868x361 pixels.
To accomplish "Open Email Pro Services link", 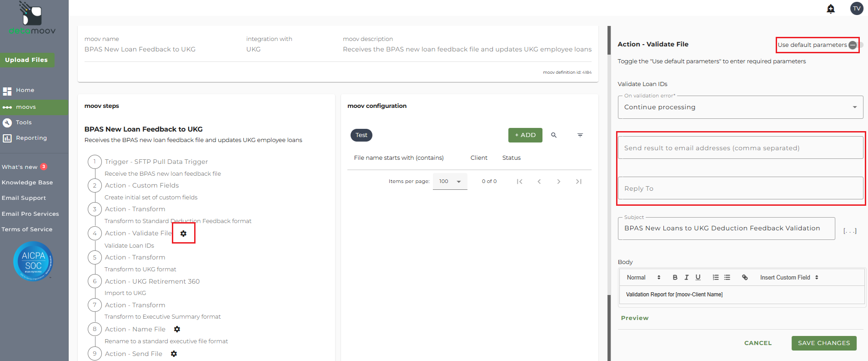I will (x=30, y=214).
